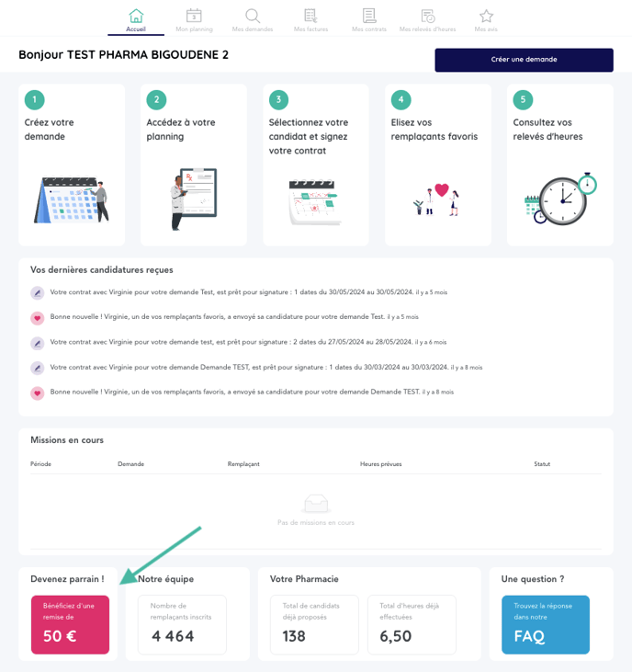Select step 2 Accédez à votre planning card
Viewport: 632px width, 672px height.
[x=194, y=165]
